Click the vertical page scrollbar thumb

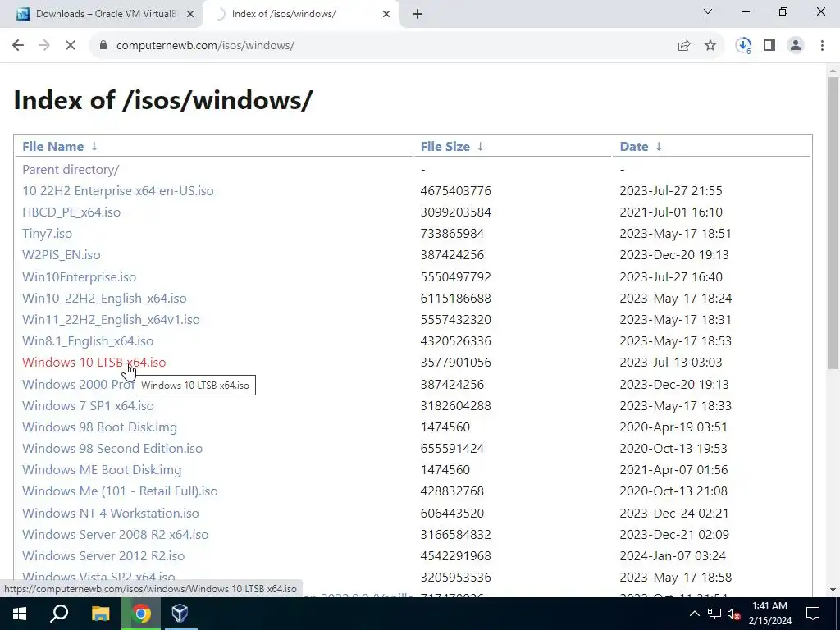click(833, 222)
